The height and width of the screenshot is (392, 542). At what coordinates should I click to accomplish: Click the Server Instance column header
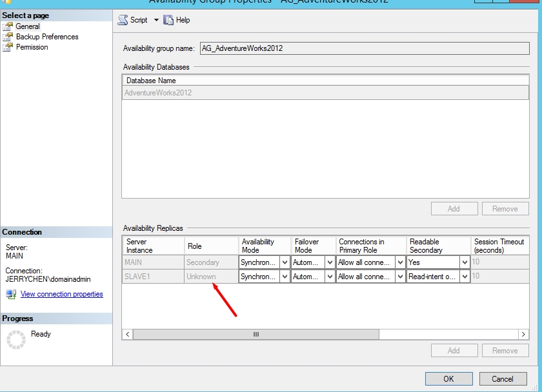pyautogui.click(x=153, y=246)
